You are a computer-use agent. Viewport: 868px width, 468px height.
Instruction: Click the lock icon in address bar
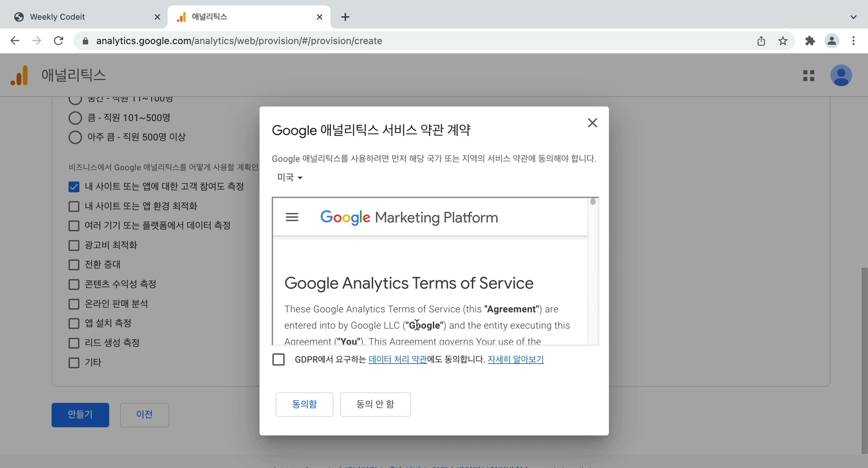coord(85,41)
